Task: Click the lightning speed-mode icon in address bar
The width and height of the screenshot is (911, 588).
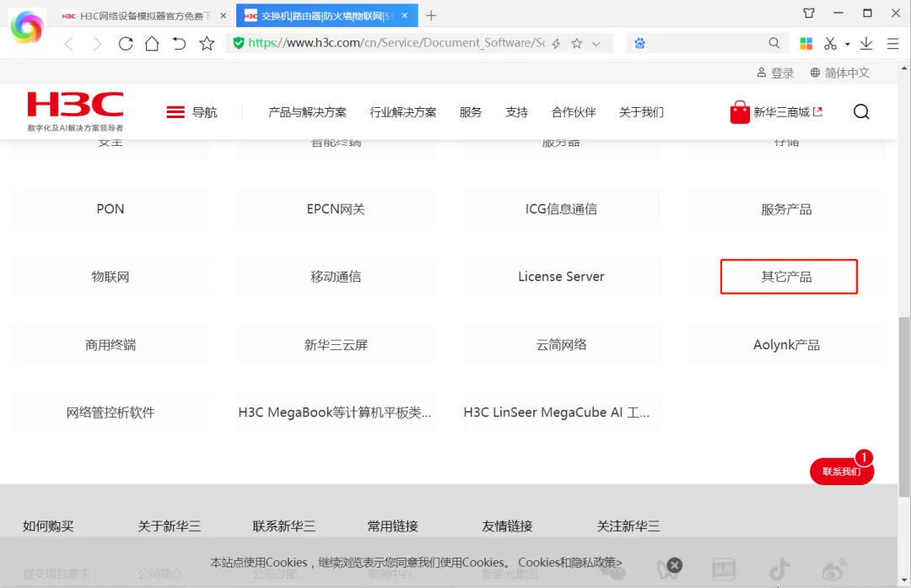Action: click(556, 44)
